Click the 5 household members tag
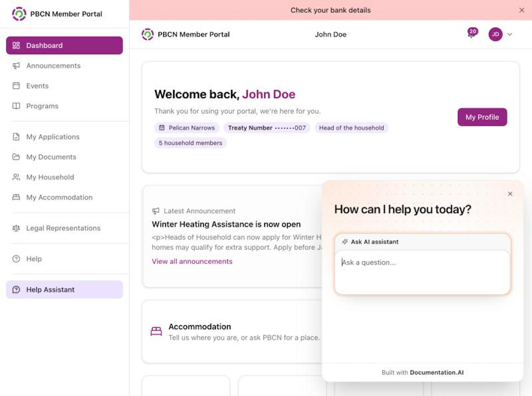532x396 pixels. [x=190, y=143]
